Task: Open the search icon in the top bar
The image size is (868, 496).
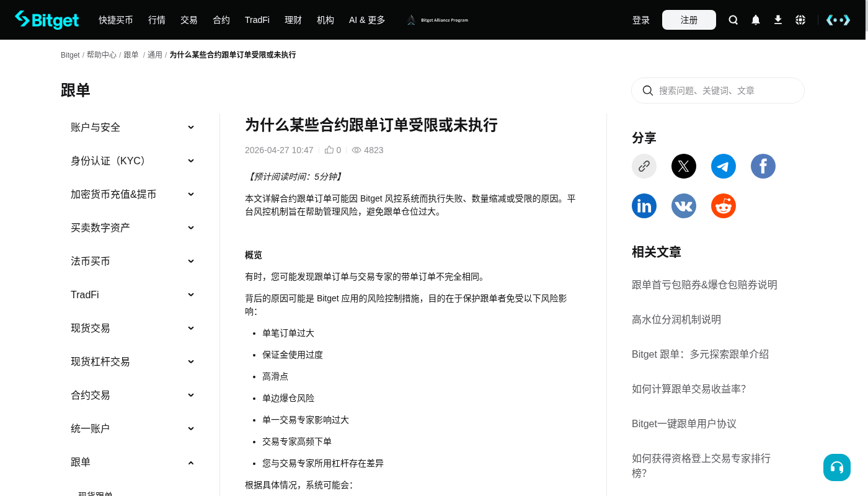Action: (733, 20)
